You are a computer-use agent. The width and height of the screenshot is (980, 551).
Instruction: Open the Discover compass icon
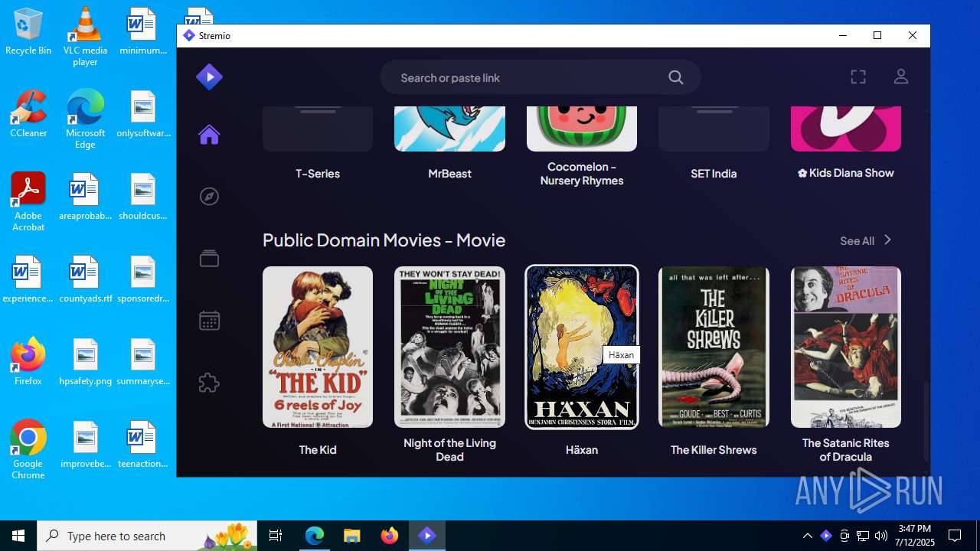(x=209, y=197)
